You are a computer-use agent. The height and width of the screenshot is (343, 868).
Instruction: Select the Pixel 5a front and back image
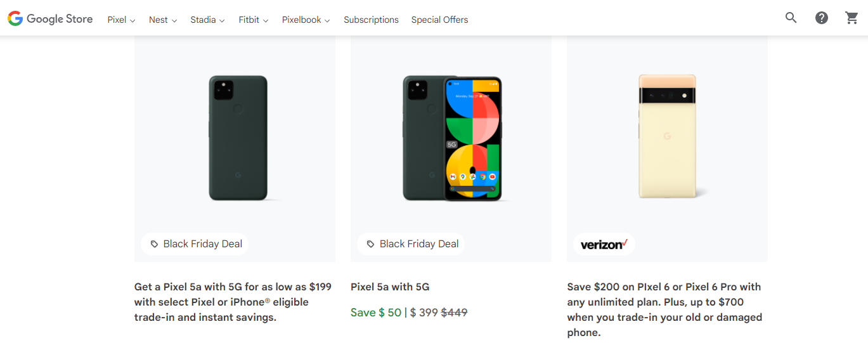pos(452,139)
